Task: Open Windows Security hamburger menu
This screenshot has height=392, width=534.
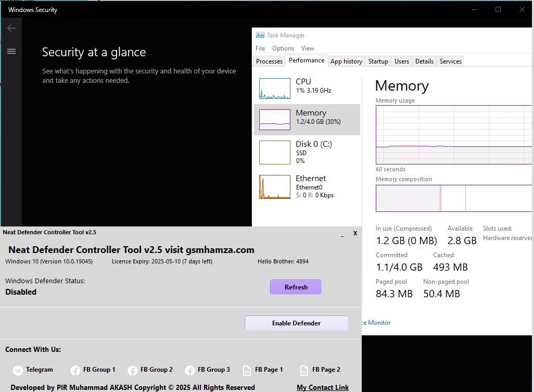Action: 11,52
